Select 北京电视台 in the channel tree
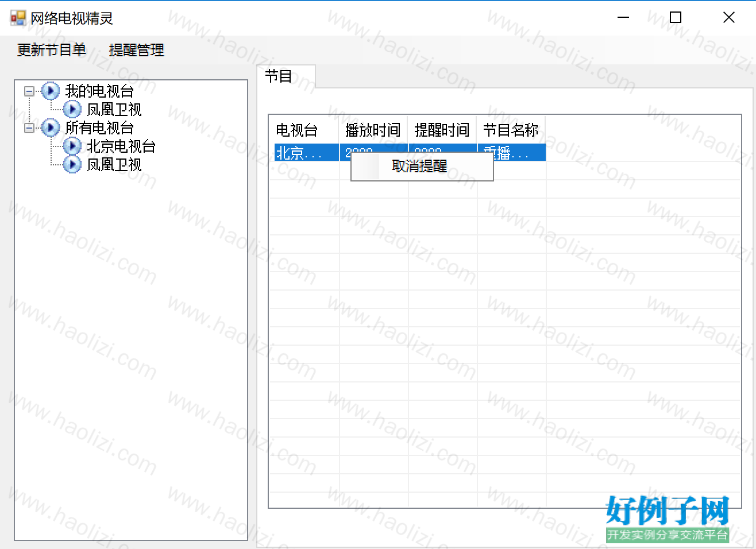 pyautogui.click(x=121, y=146)
